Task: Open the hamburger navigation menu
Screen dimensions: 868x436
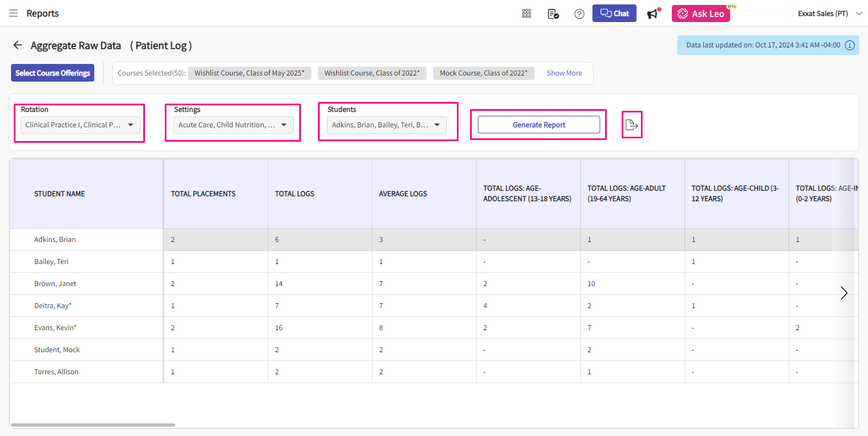Action: [x=13, y=13]
